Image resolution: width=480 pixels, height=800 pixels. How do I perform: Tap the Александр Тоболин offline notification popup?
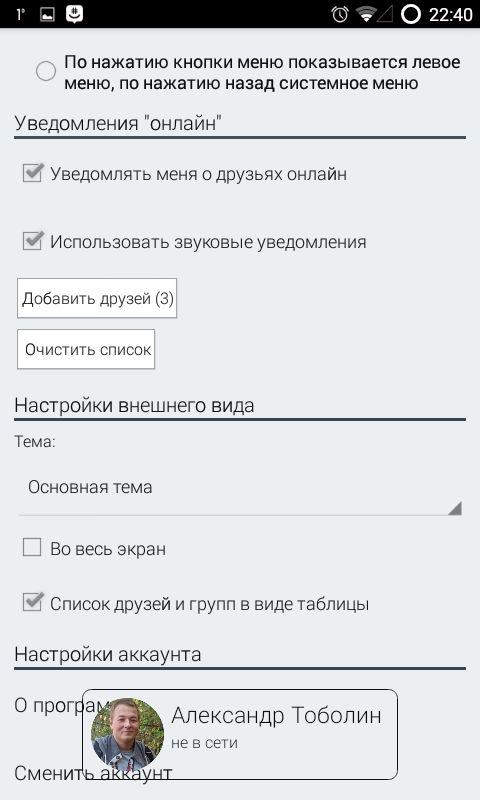pyautogui.click(x=240, y=734)
